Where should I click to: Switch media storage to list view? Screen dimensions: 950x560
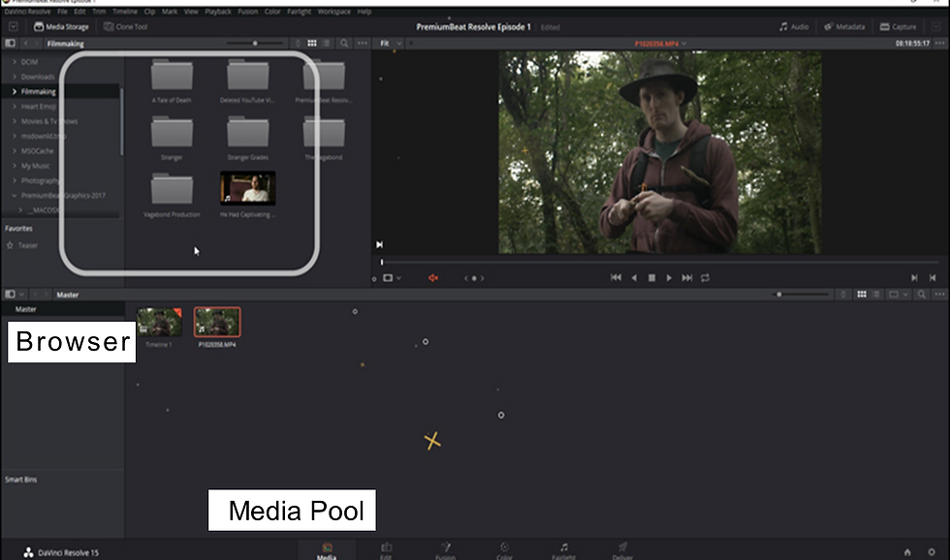327,44
